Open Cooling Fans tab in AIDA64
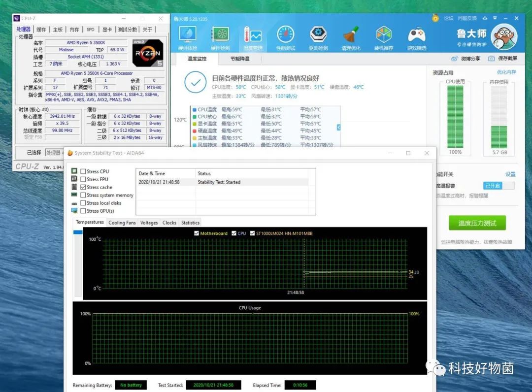532x392 pixels. point(122,223)
